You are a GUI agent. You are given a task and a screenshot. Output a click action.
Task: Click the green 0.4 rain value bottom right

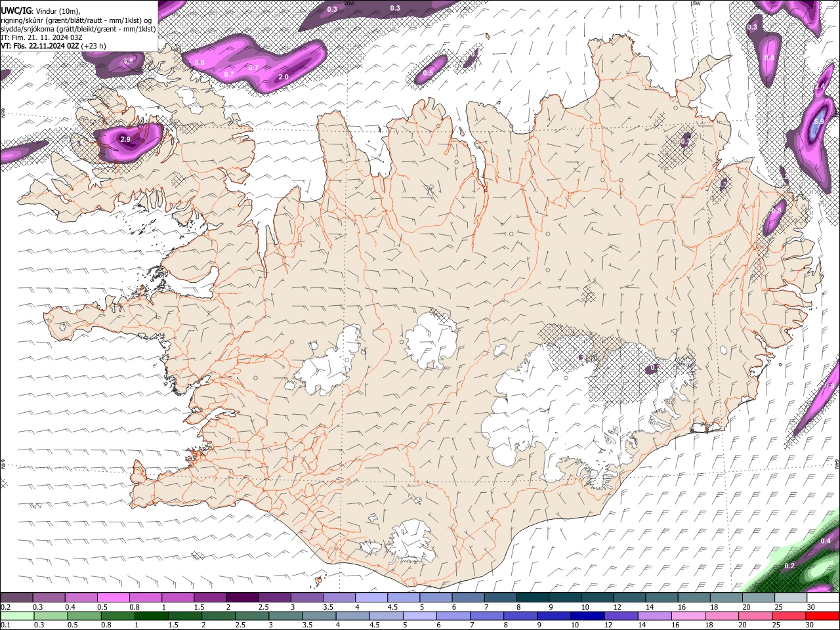pyautogui.click(x=826, y=541)
